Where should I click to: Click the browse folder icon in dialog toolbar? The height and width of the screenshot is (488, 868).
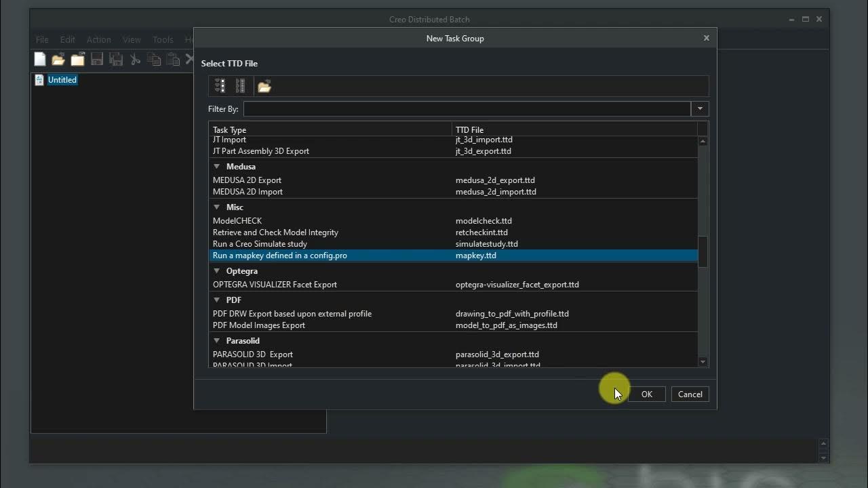click(264, 86)
